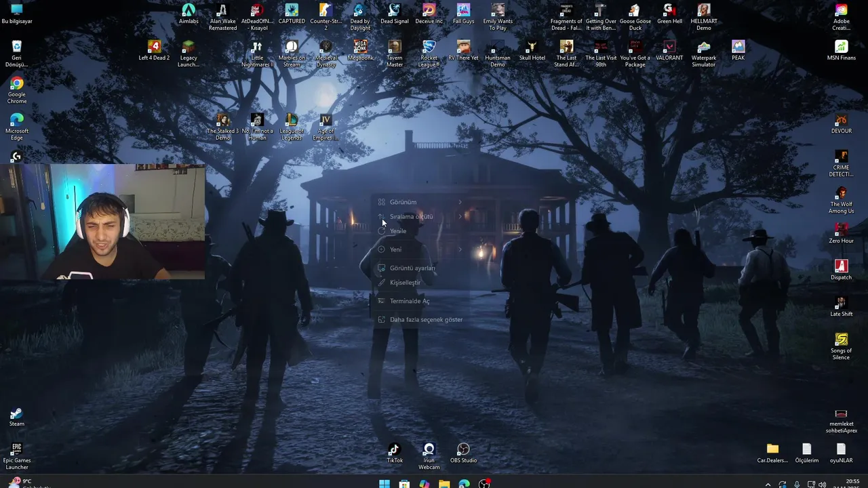Open Steam desktop shortcut
Viewport: 868px width, 488px height.
click(x=17, y=416)
